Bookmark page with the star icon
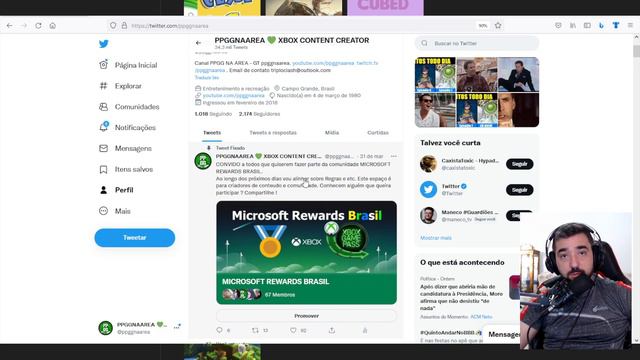The image size is (640, 360). (x=498, y=25)
